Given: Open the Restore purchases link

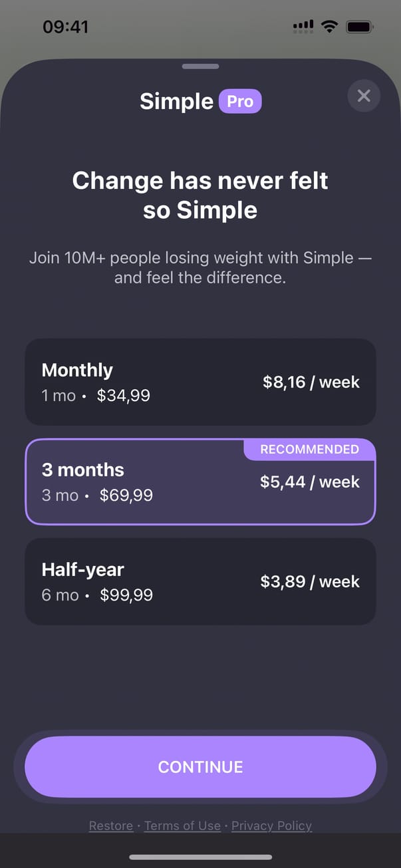Looking at the screenshot, I should click(111, 825).
